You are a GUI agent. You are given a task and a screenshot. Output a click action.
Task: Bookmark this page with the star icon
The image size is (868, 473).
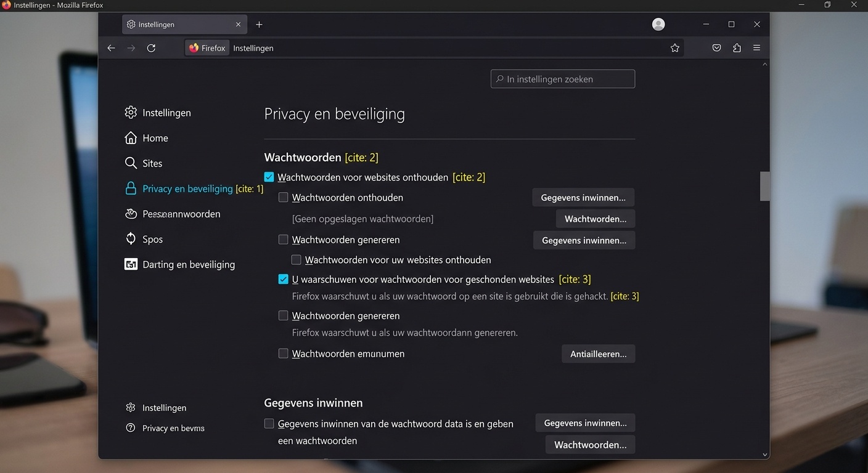(675, 48)
